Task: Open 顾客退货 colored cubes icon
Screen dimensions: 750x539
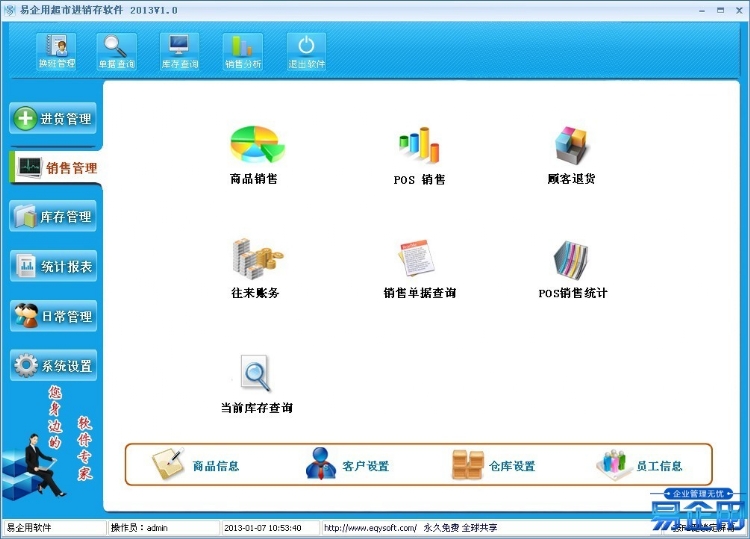Action: click(572, 144)
